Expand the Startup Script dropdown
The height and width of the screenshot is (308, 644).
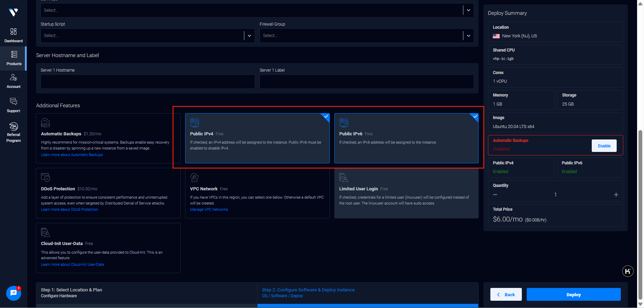(x=249, y=36)
